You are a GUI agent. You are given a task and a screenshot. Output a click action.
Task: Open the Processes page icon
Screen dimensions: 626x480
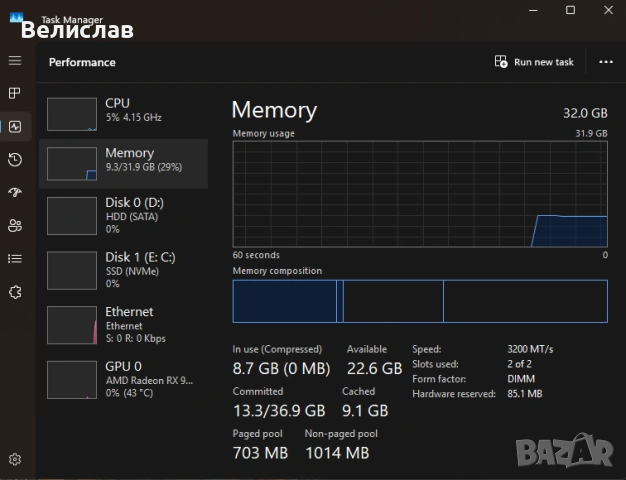coord(15,93)
